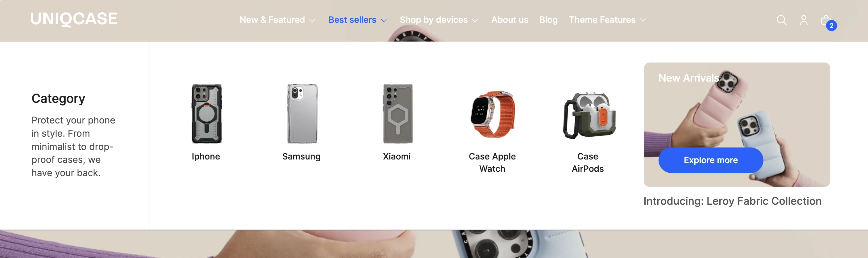
Task: Expand the Shop by devices chevron
Action: [475, 21]
